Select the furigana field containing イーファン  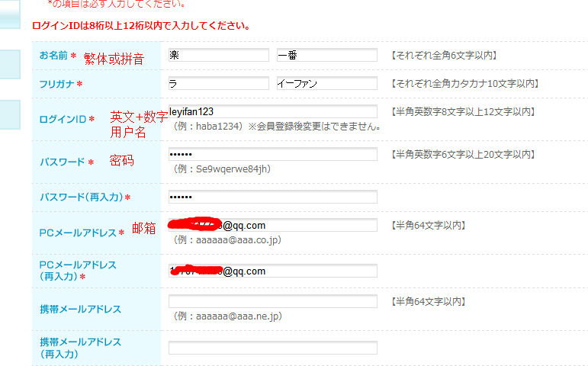click(x=326, y=83)
